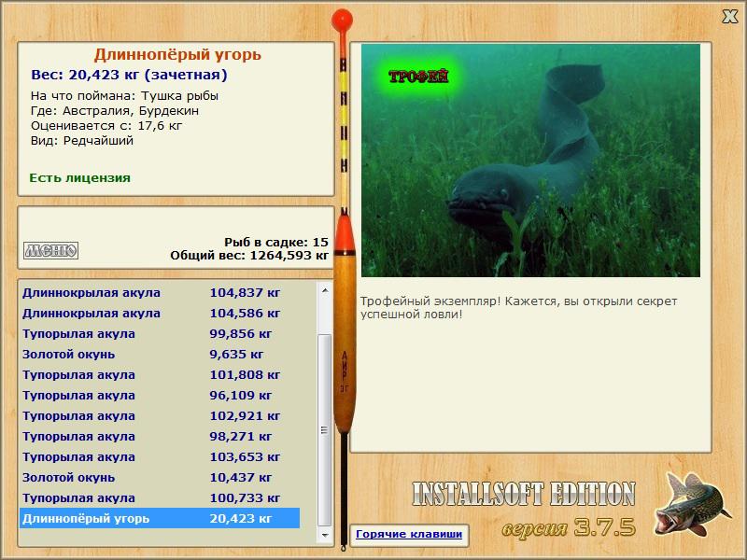The width and height of the screenshot is (747, 560).
Task: Click the pike fish logo icon
Action: (x=692, y=504)
